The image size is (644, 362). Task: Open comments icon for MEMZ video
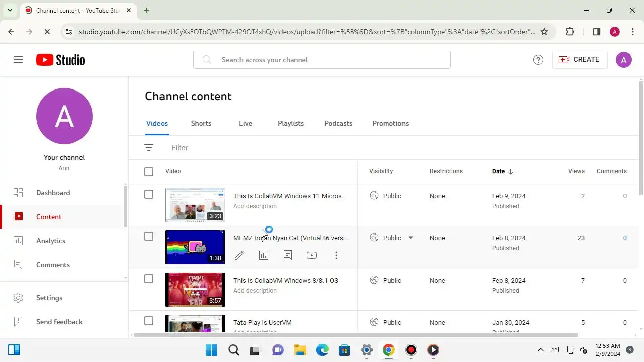(288, 255)
